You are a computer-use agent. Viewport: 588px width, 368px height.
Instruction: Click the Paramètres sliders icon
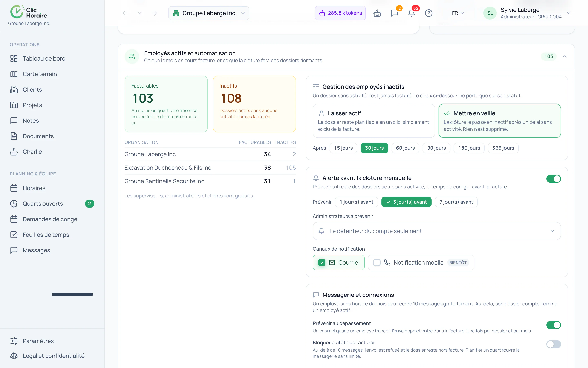coord(14,341)
